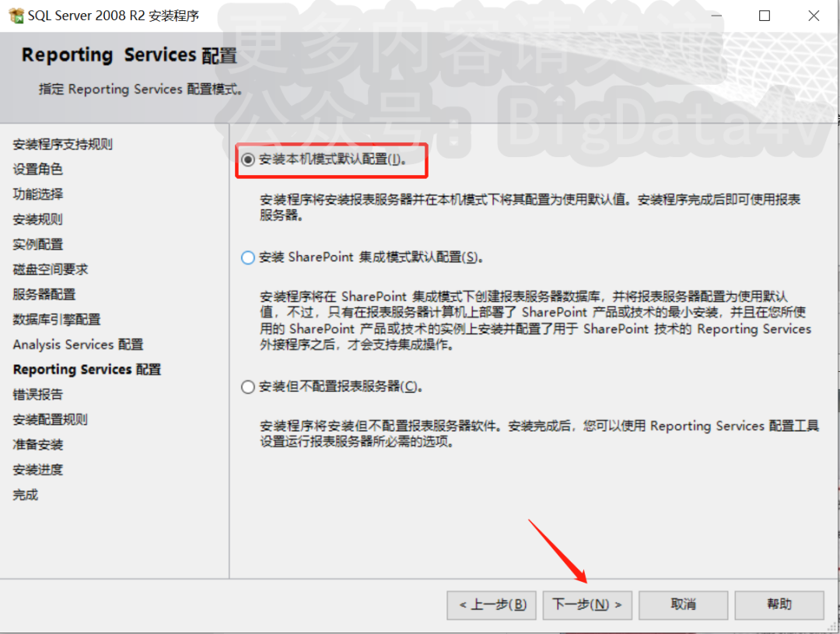
Task: Maximize the SQL Server setup window
Action: (765, 16)
